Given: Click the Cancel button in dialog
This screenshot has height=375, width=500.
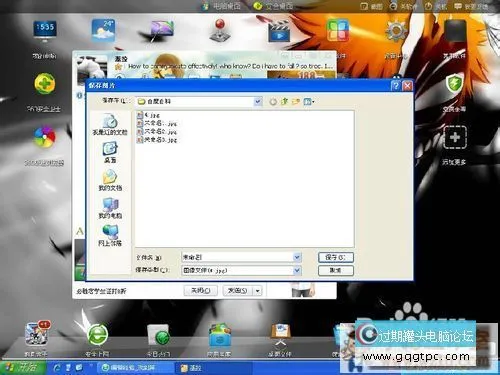Looking at the screenshot, I should 336,270.
